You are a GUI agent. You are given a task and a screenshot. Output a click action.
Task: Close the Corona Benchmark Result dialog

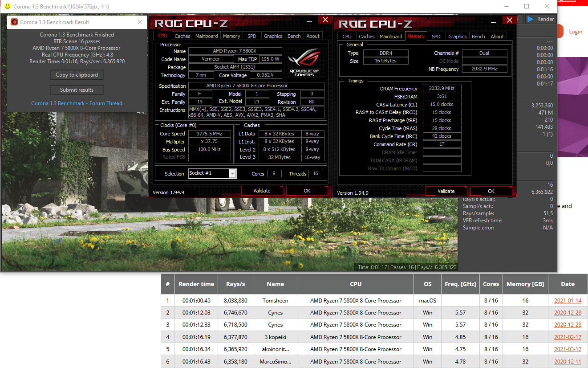140,22
